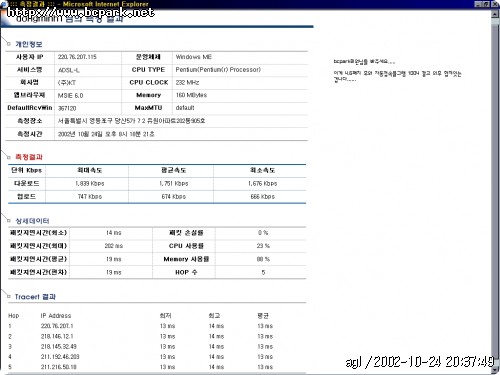This screenshot has width=500, height=375.
Task: Select the 0 % packet loss value
Action: (x=263, y=233)
